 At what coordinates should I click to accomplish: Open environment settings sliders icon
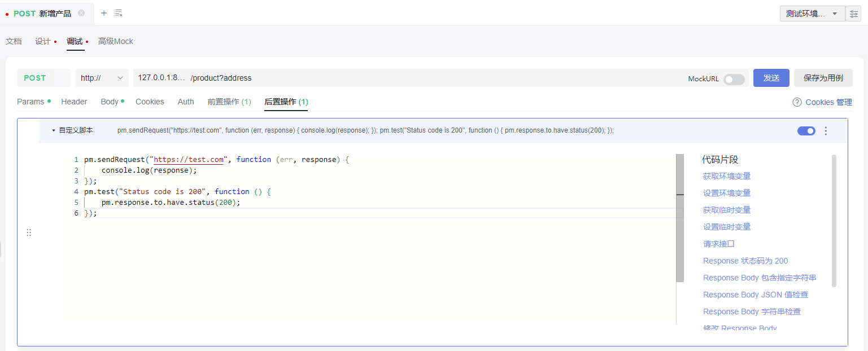click(853, 14)
